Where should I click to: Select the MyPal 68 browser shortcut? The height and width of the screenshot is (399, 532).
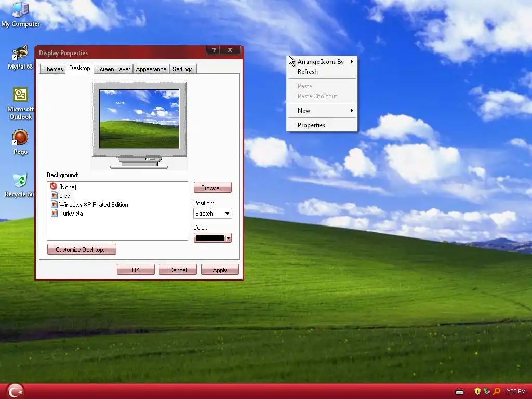(20, 57)
